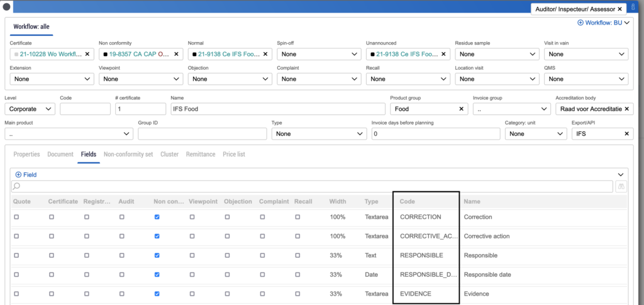Remove the Accreditation body selection
The image size is (644, 305).
click(x=626, y=109)
